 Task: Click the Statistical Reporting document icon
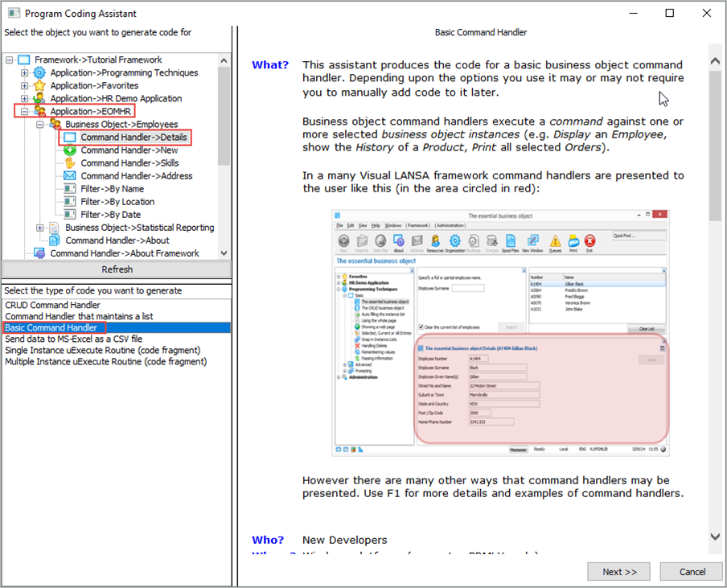click(55, 228)
